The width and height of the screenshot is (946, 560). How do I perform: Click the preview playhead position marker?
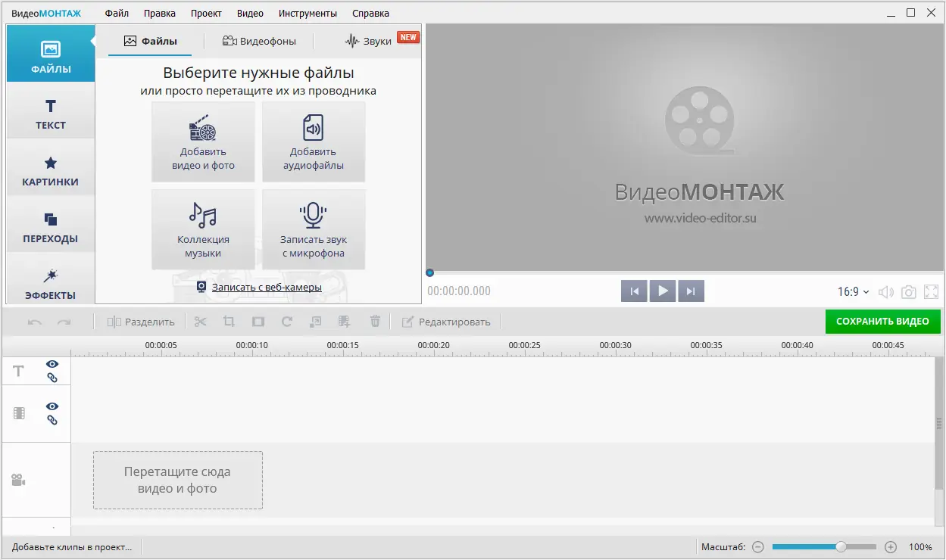point(429,272)
